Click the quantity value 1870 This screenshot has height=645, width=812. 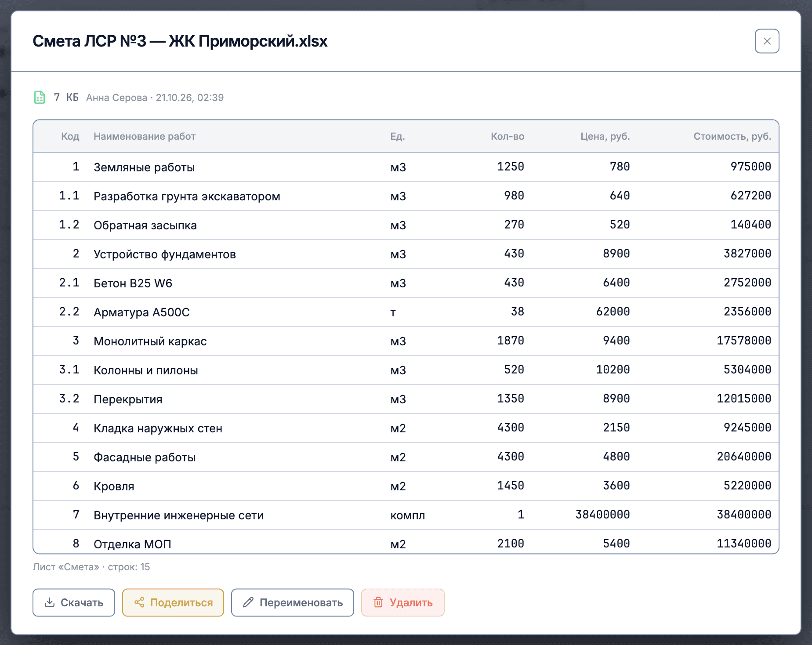[x=511, y=341]
